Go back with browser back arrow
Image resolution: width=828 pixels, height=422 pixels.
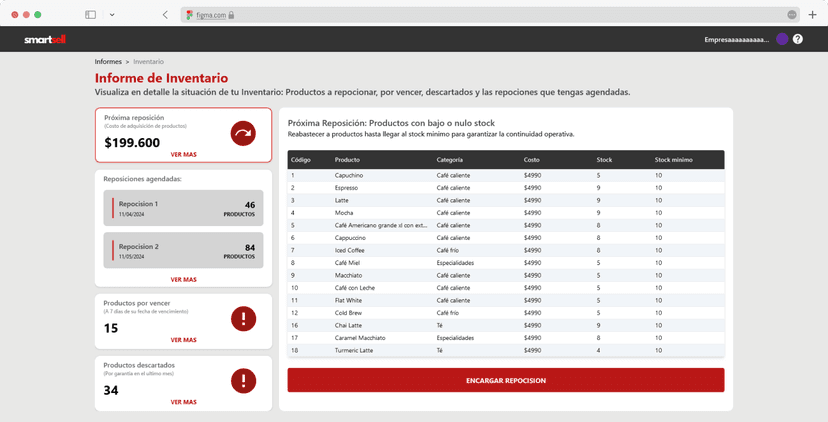pos(165,15)
